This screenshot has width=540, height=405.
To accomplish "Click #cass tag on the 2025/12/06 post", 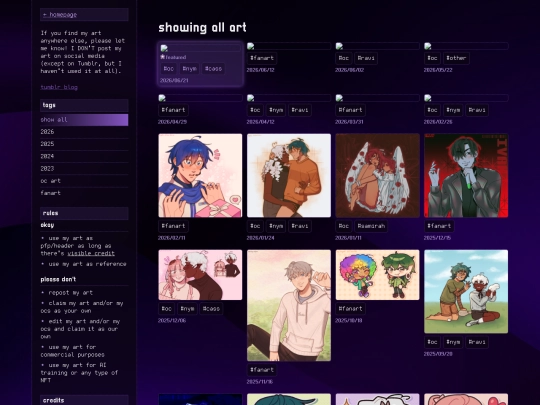I will (x=211, y=309).
